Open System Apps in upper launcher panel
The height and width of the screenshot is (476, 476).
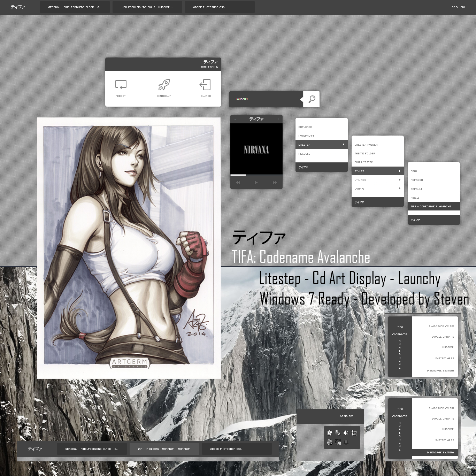click(445, 358)
